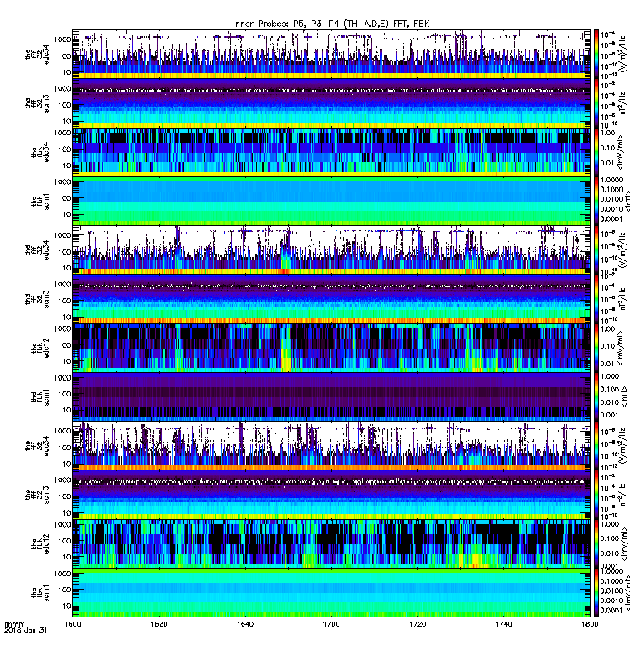Click the color bar beside thd fbk edc12 panel
Viewport: 630px width, 672px height.
click(x=596, y=348)
